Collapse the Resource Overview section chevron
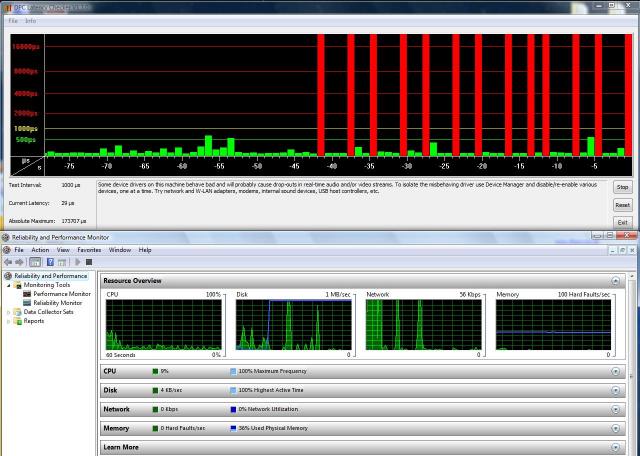 pos(616,281)
